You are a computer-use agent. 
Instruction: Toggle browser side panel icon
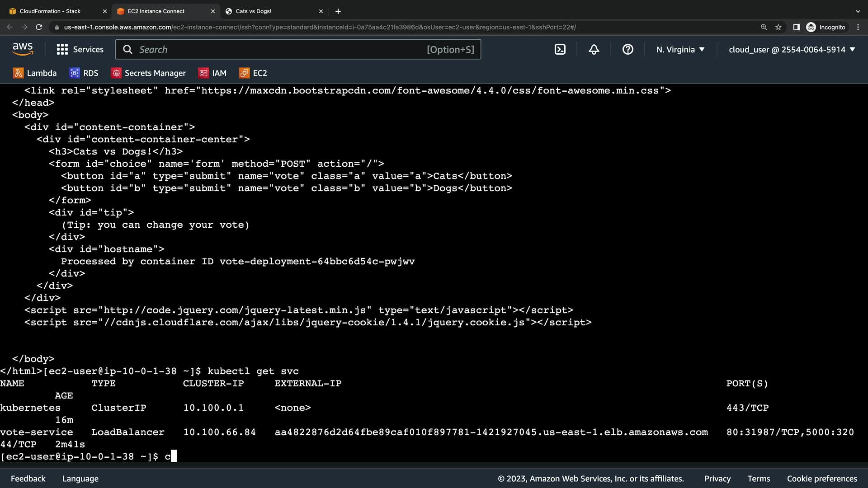[x=796, y=27]
